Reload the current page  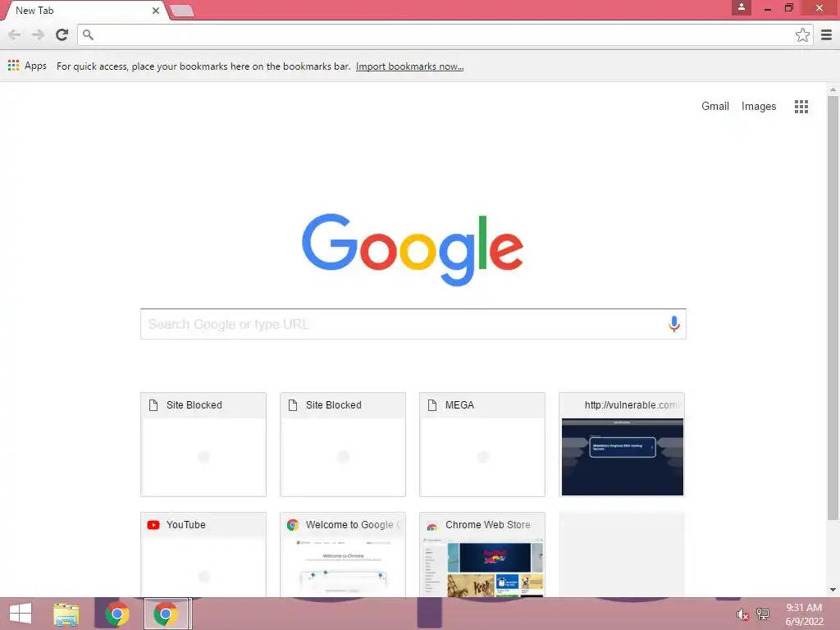click(x=62, y=34)
